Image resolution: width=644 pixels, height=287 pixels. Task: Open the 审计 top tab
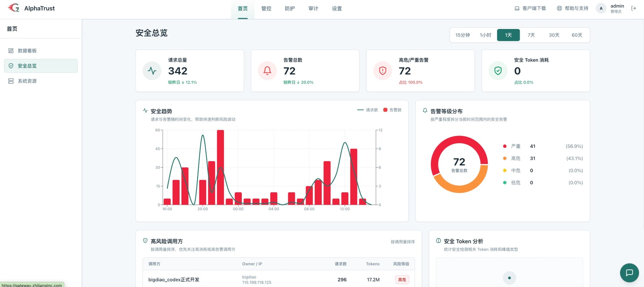(x=314, y=8)
